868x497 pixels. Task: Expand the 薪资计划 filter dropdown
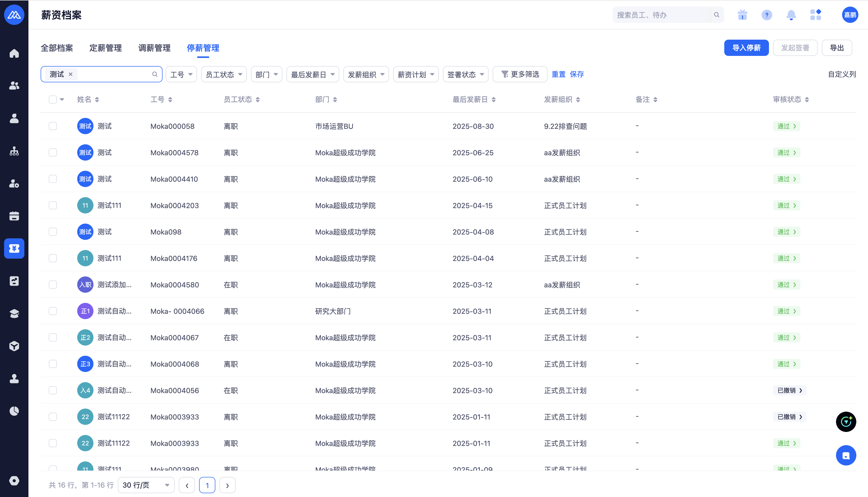point(415,74)
